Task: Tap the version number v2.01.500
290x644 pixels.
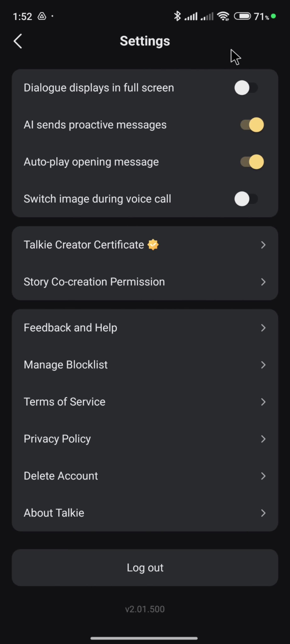Action: point(145,609)
